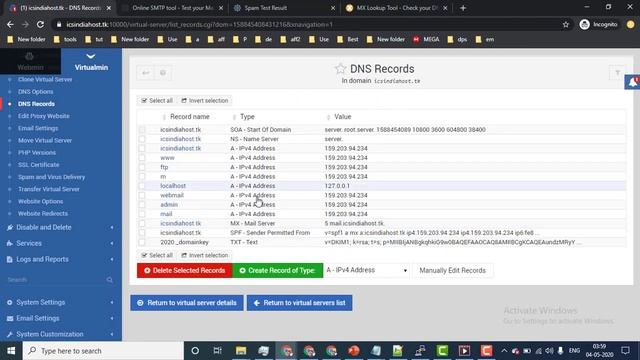Viewport: 640px width, 360px height.
Task: Sort by the Type column
Action: coord(247,117)
